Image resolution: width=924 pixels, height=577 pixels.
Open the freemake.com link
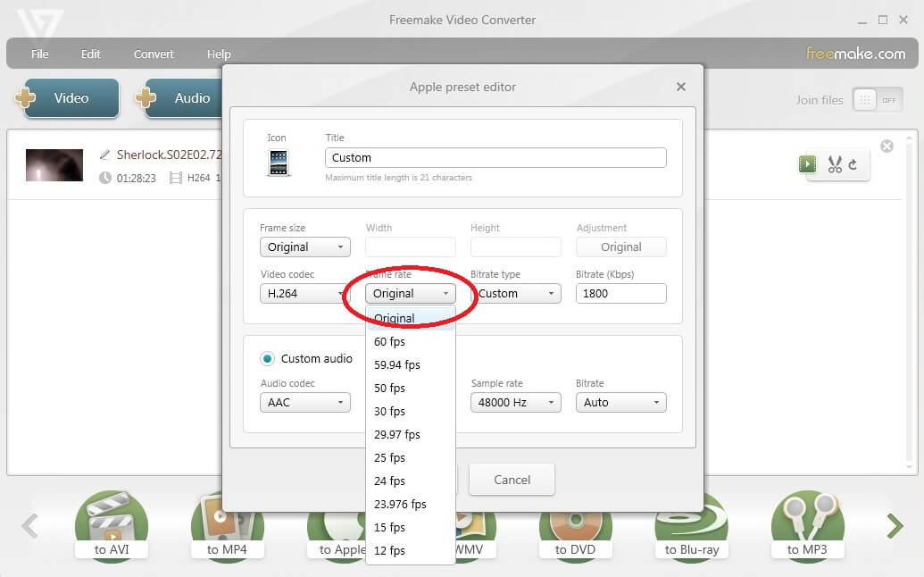(x=855, y=54)
